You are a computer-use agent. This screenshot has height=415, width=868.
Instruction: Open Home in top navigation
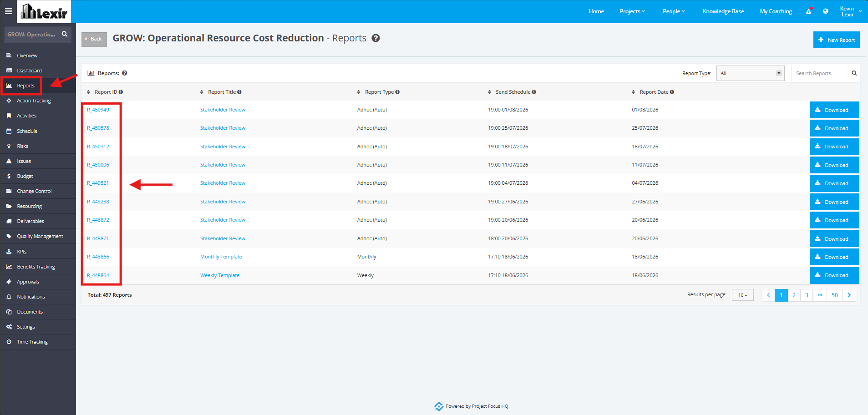coord(596,11)
